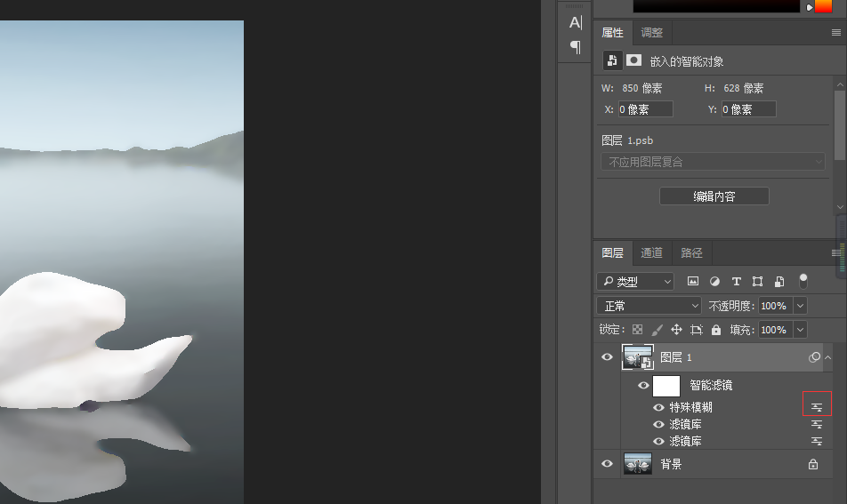Open blending options icon for lower 滤镜库
This screenshot has height=504, width=847.
pos(817,441)
